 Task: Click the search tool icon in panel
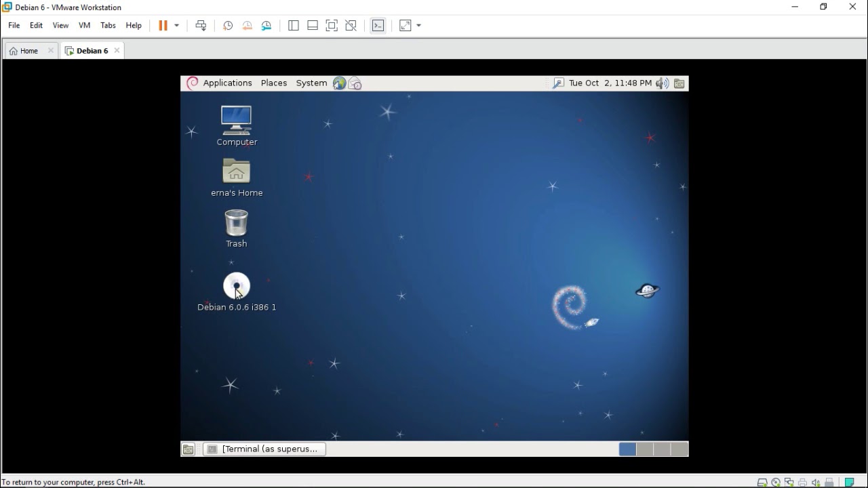558,83
